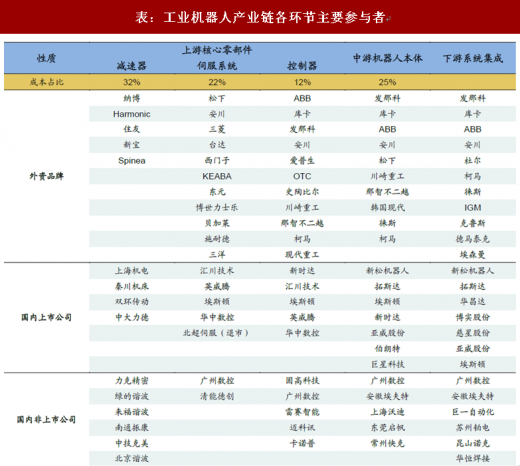The height and width of the screenshot is (466, 520).
Task: Click the 绿的谐波 cell
Action: pyautogui.click(x=131, y=396)
